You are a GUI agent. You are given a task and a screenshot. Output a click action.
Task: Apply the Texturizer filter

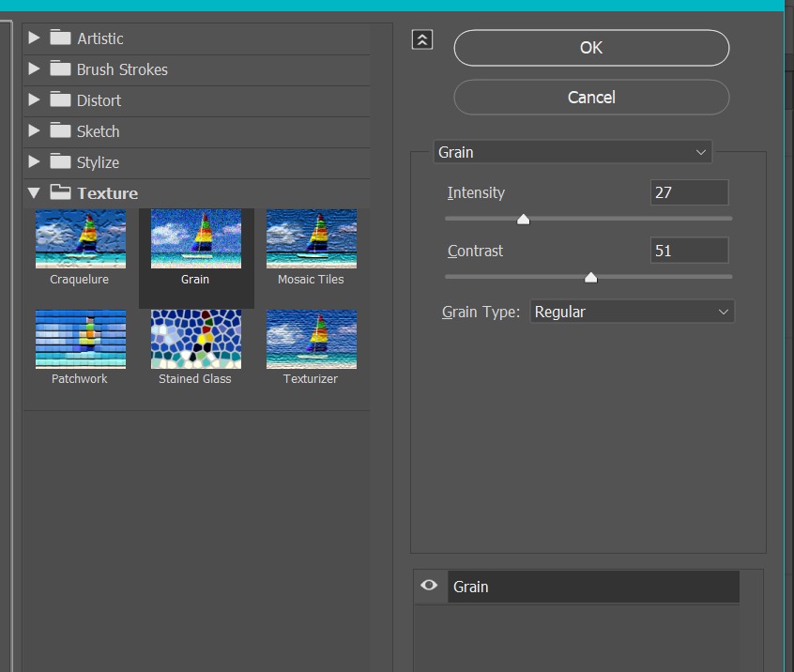[x=311, y=338]
